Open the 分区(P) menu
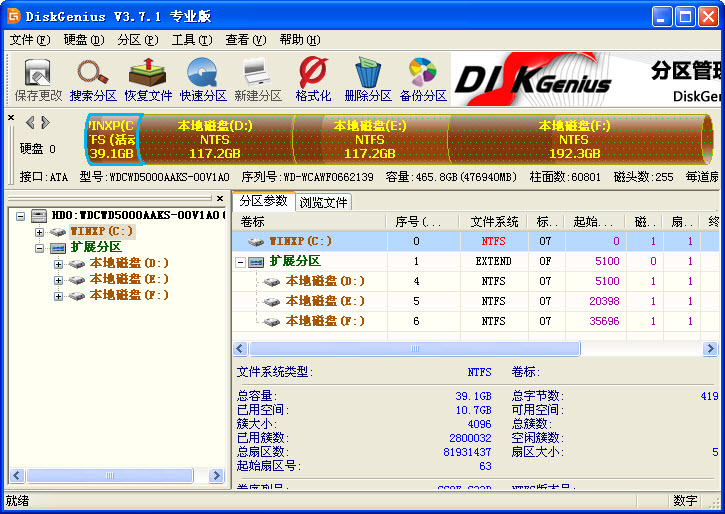Image resolution: width=725 pixels, height=514 pixels. tap(137, 40)
